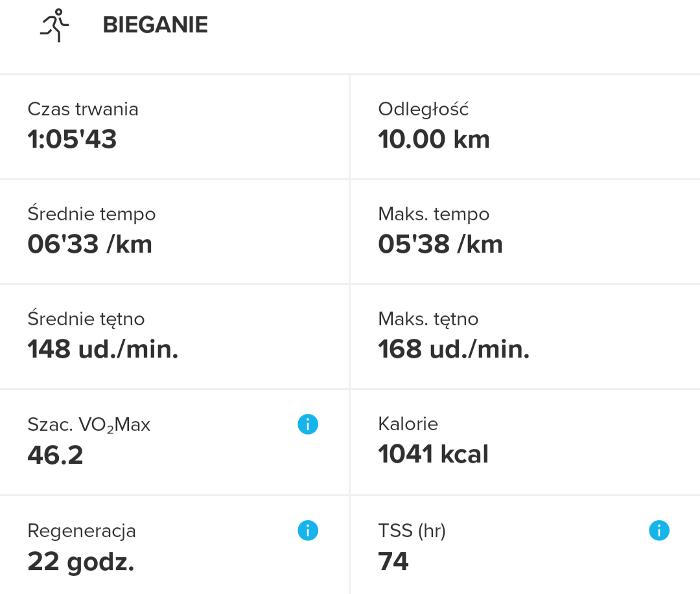Tap the Czas trwania label
This screenshot has width=700, height=594.
coord(83,109)
